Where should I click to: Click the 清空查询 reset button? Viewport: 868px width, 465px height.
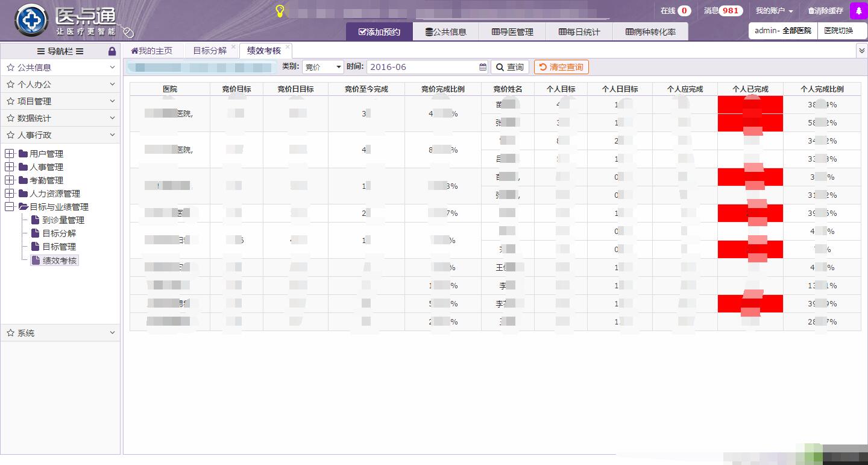point(561,67)
